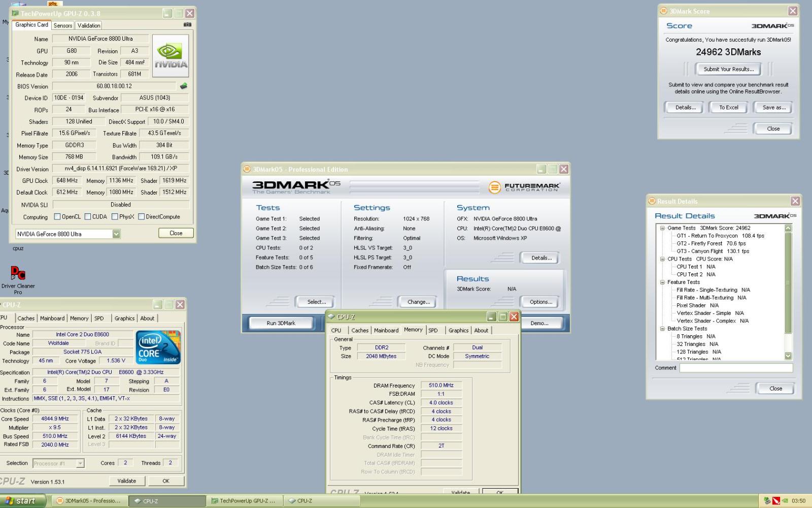Toggle the CUDA checkbox in GPU-Z
The height and width of the screenshot is (508, 812).
88,216
